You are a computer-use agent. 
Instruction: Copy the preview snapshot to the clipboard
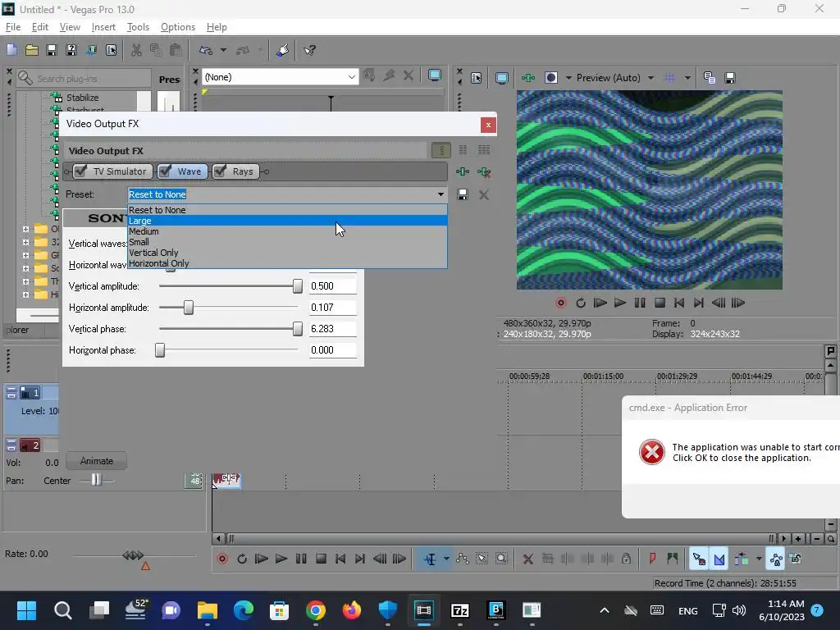[x=710, y=78]
